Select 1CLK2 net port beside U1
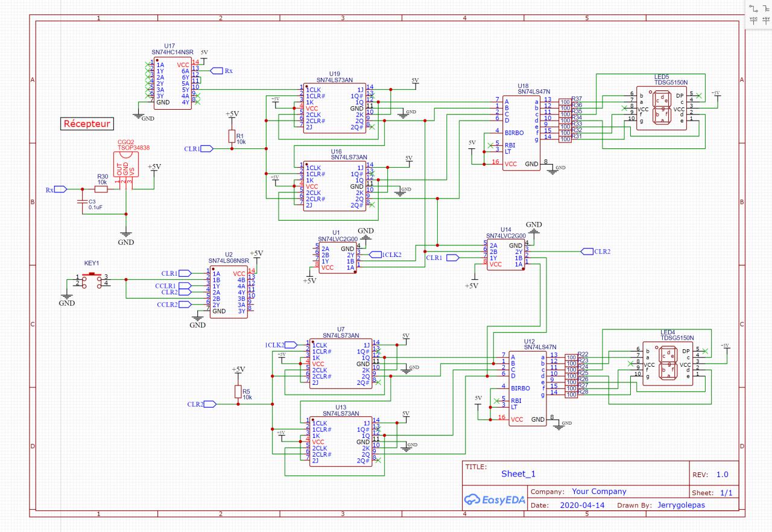772x532 pixels. coord(384,255)
